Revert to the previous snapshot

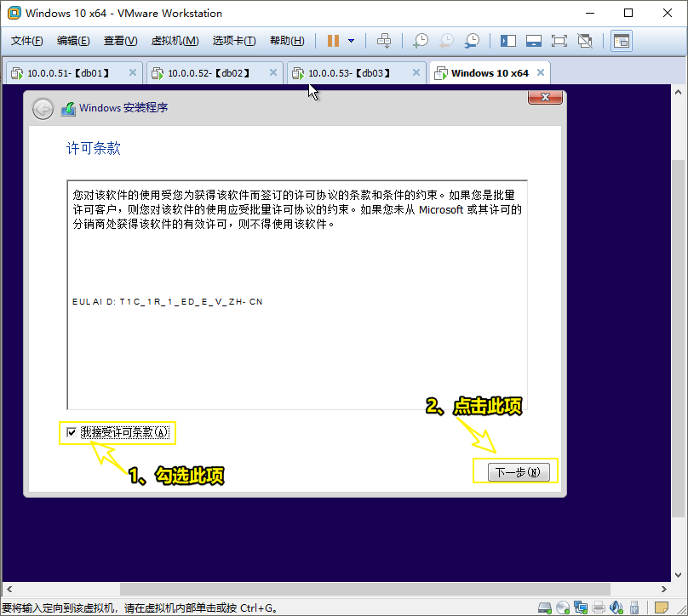click(x=446, y=41)
